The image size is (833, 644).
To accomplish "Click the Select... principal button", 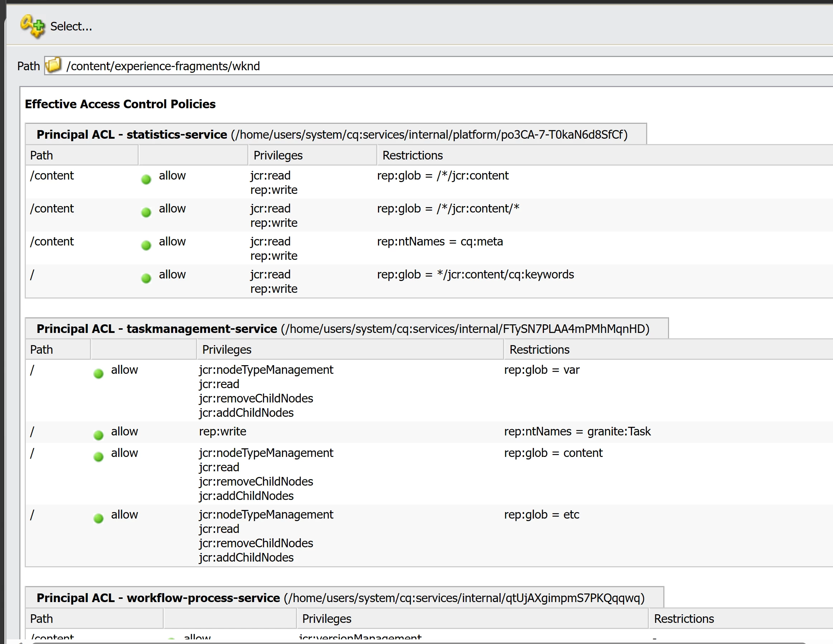I will tap(71, 26).
